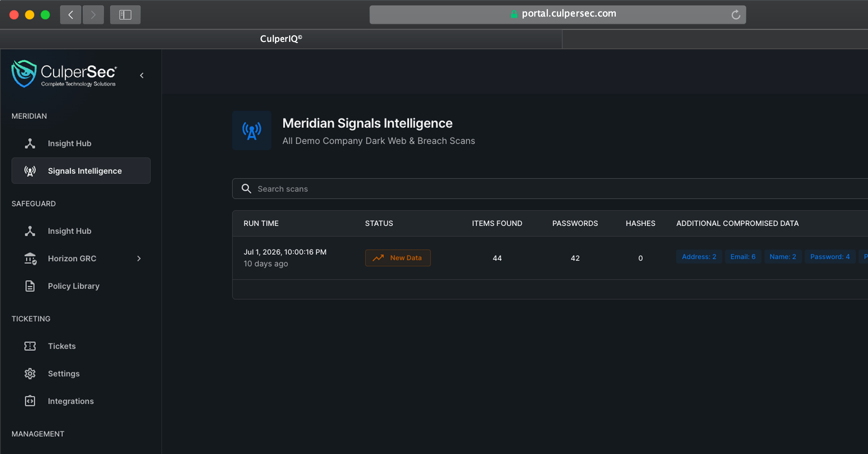
Task: Click the RUN TIME column header
Action: pos(261,223)
